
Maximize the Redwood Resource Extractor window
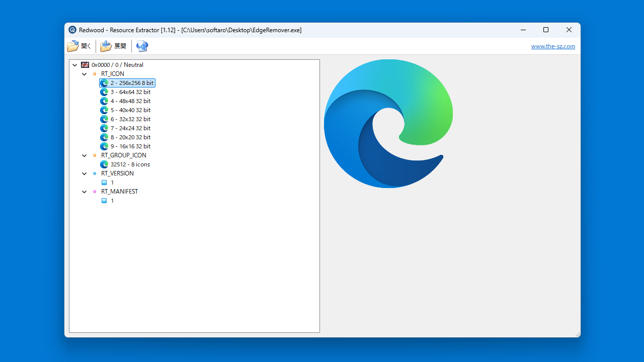[x=546, y=30]
